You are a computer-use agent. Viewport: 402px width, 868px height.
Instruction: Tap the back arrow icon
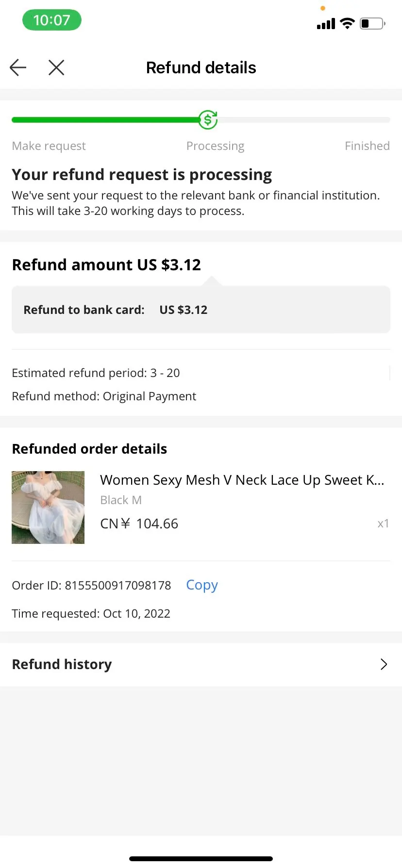[18, 67]
